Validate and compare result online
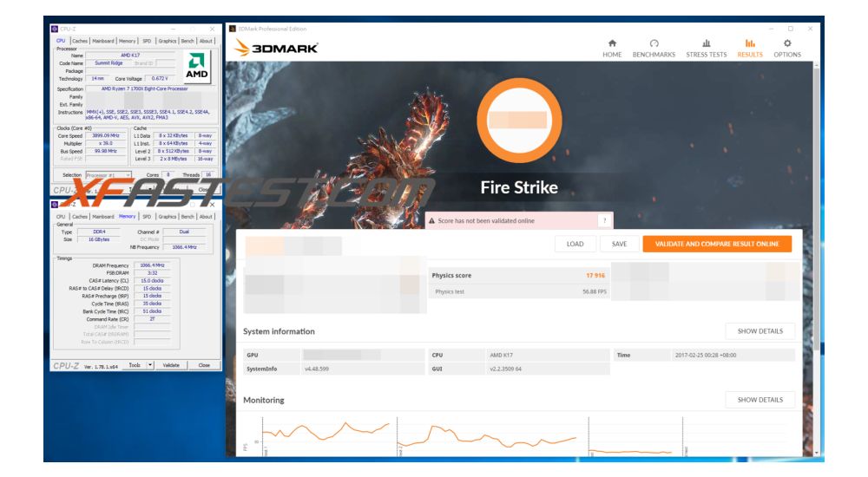 click(717, 244)
